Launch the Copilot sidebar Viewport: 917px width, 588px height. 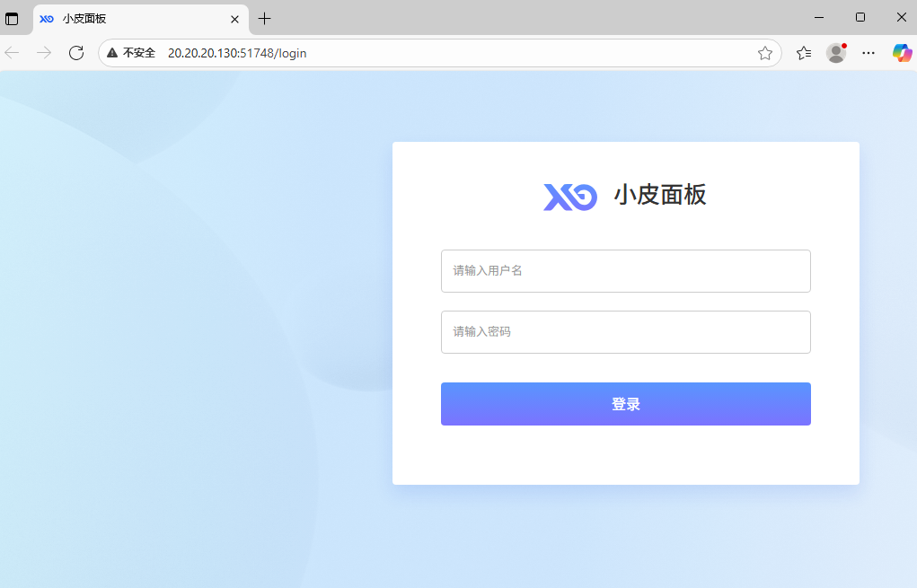pyautogui.click(x=902, y=53)
